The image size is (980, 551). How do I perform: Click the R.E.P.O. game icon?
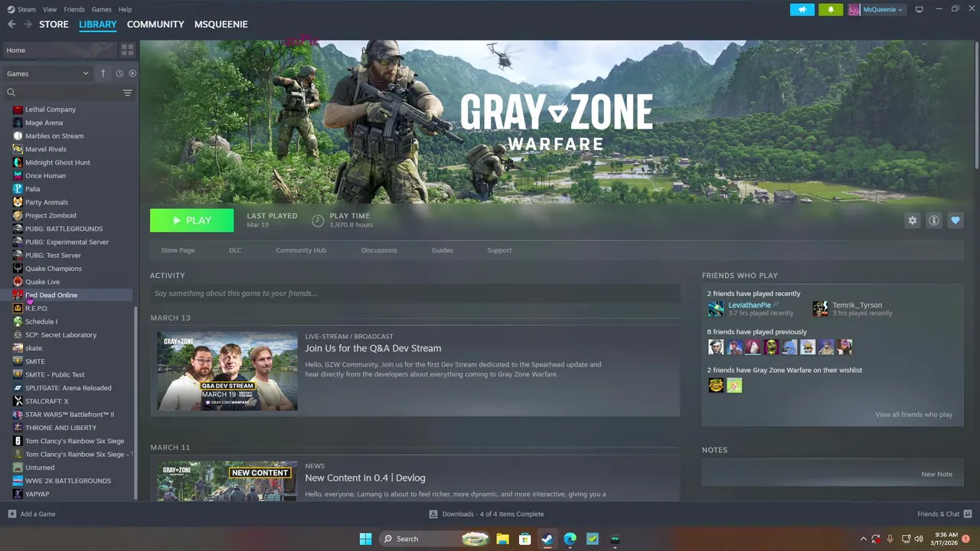18,308
